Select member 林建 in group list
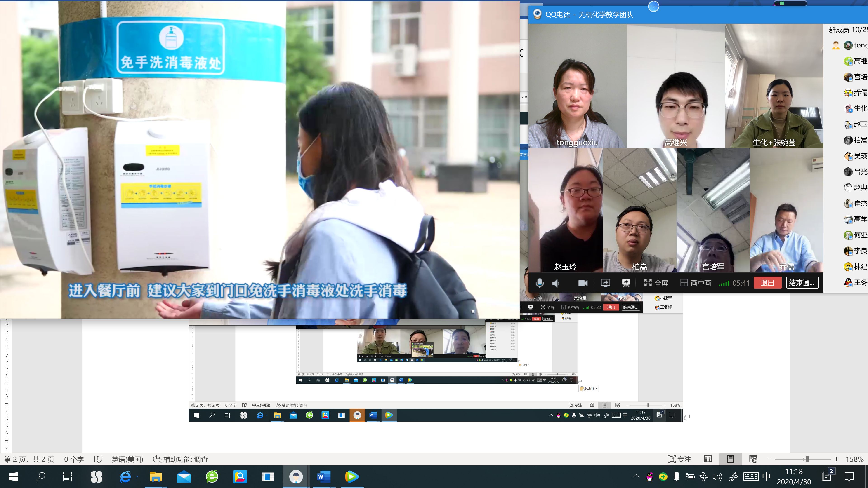Viewport: 868px width, 488px height. [x=855, y=267]
